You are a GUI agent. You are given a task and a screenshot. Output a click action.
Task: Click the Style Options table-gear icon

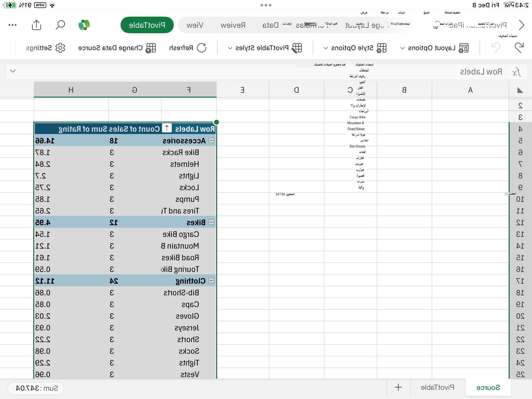[x=381, y=48]
